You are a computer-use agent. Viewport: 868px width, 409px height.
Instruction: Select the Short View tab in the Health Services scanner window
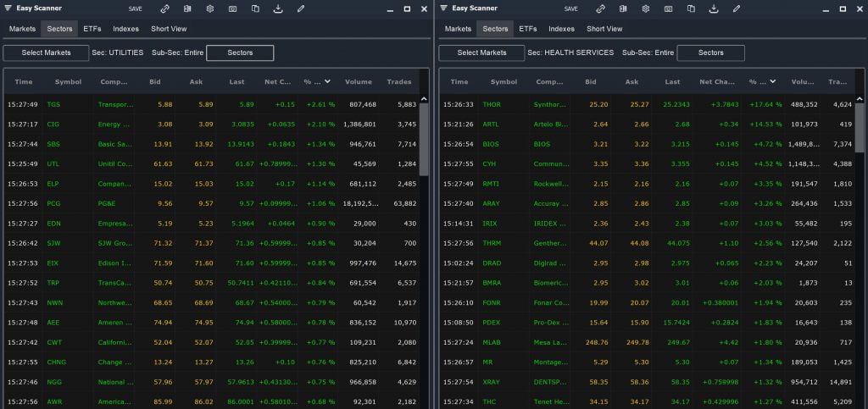pyautogui.click(x=604, y=29)
